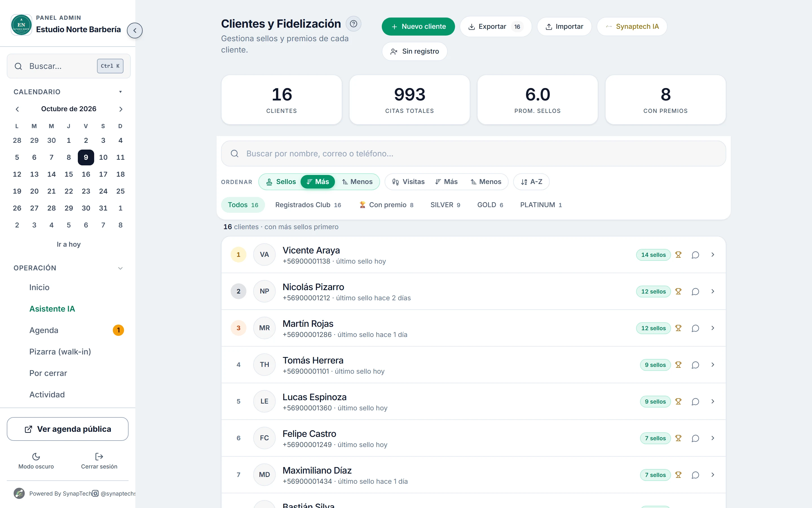Show GOLD tier clients
Viewport: 812px width, 508px height.
[x=490, y=205]
